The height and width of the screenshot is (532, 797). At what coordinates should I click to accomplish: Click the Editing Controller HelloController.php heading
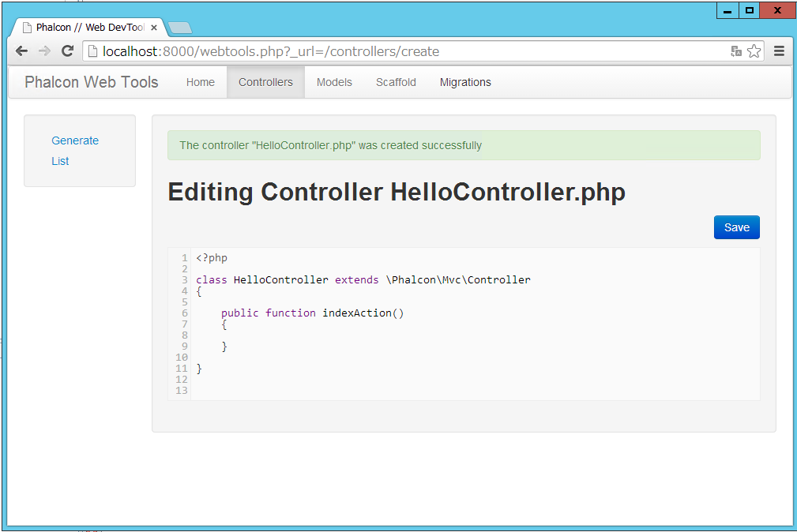click(x=397, y=192)
